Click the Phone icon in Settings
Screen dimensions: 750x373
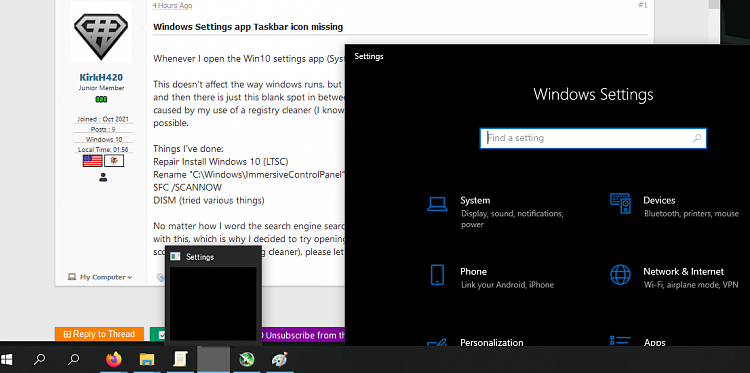[x=437, y=275]
